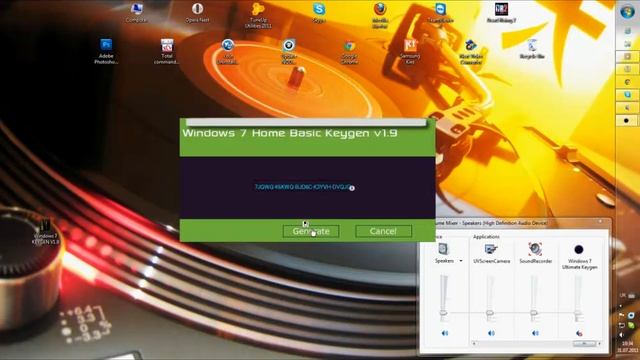Click the Volume Mixer window title bar
The height and width of the screenshot is (360, 640).
click(x=514, y=223)
